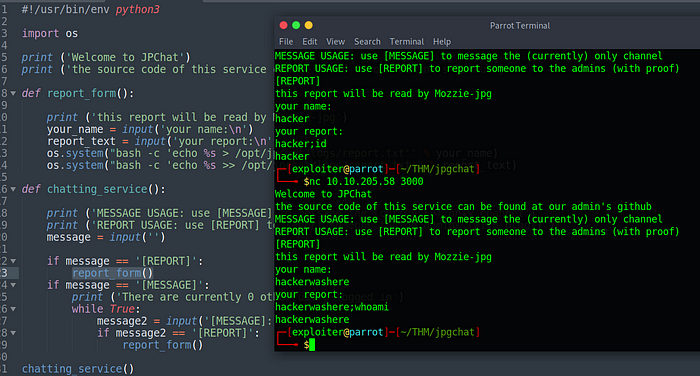Screen dimensions: 700x376
Task: Click 'hackerwashere;whoami' line in the terminal
Action: click(332, 307)
